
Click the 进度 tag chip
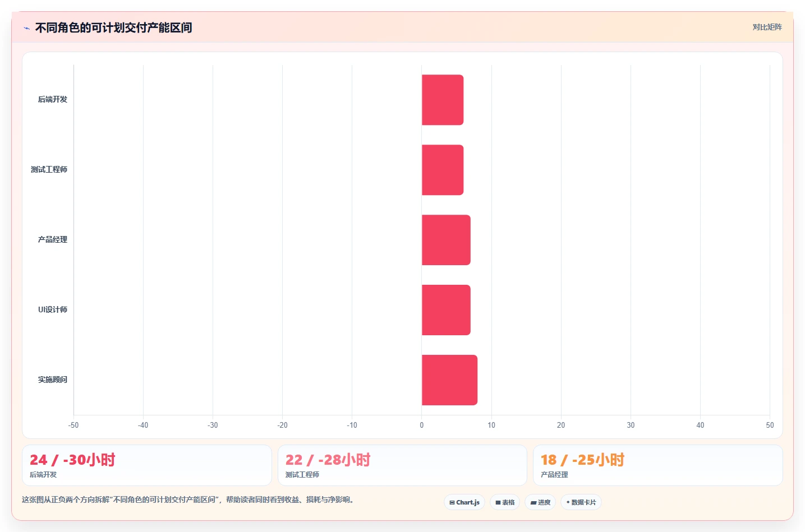point(540,502)
